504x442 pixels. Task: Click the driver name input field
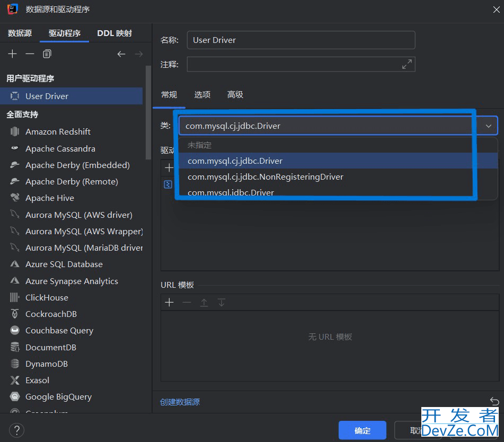(300, 40)
